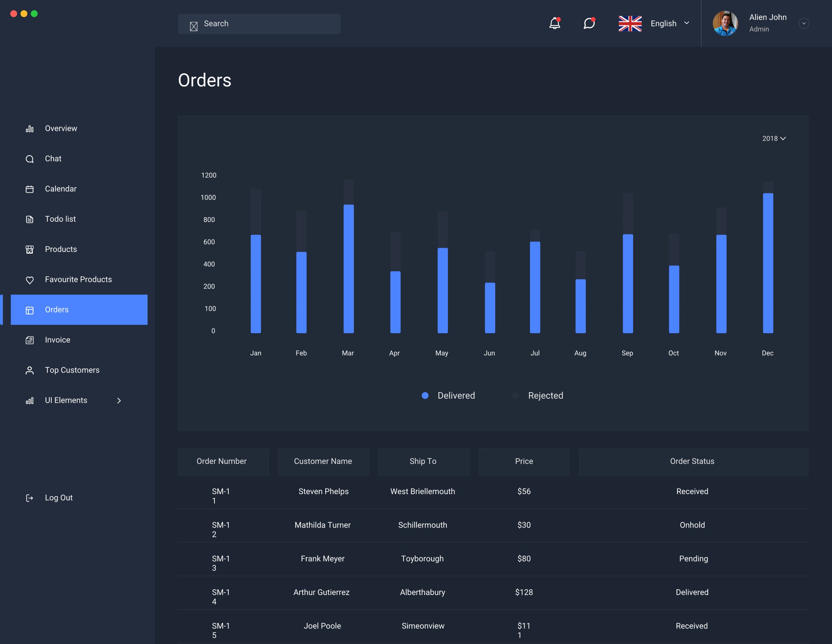Click Alien John's avatar photo

pyautogui.click(x=725, y=23)
